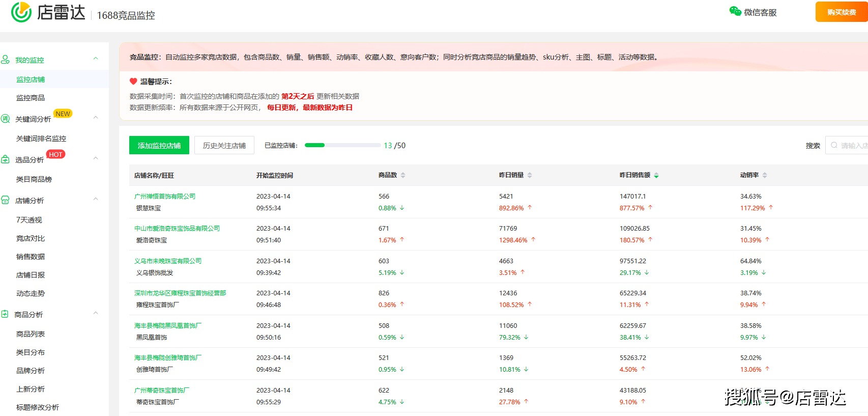Collapse the 店铺分析 section
The width and height of the screenshot is (868, 416).
(96, 199)
